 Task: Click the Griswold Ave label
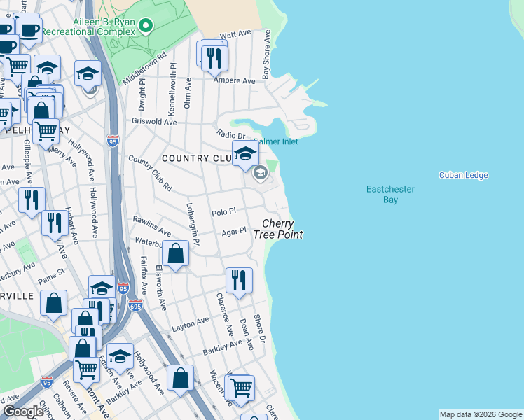click(x=154, y=122)
